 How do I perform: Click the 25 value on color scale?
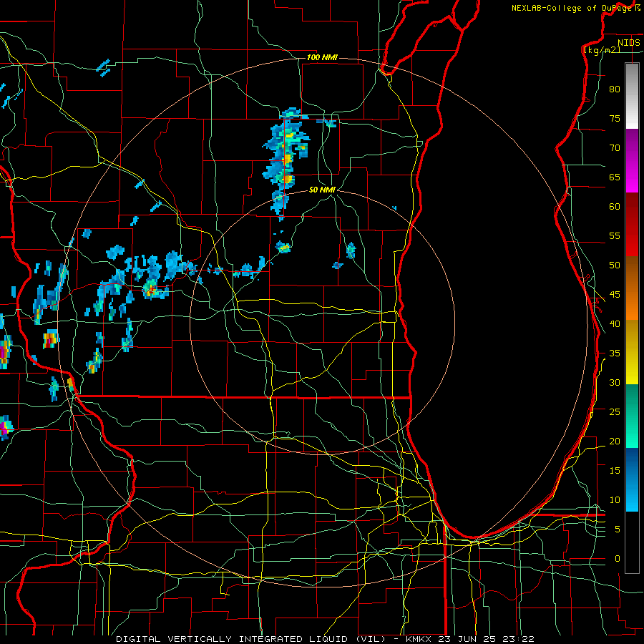(615, 412)
